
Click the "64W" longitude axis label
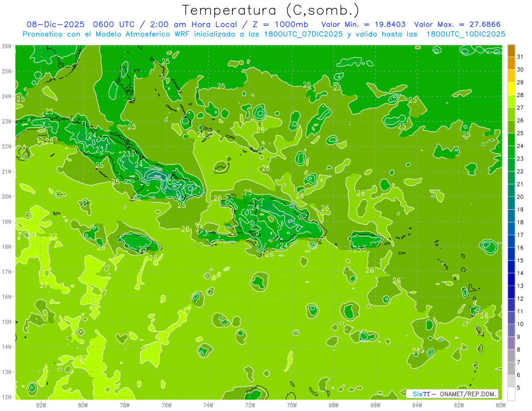click(417, 405)
